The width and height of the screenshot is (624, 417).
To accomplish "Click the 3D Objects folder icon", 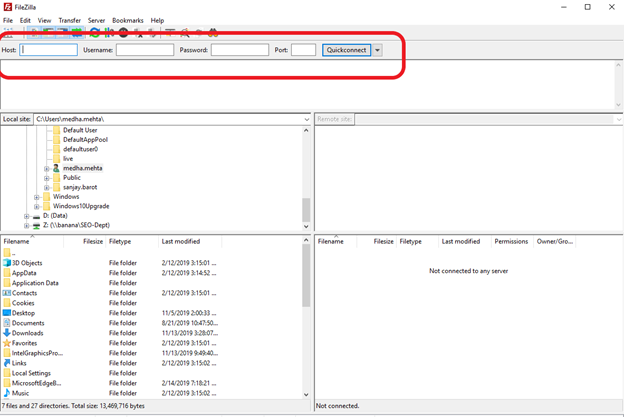I will point(7,263).
